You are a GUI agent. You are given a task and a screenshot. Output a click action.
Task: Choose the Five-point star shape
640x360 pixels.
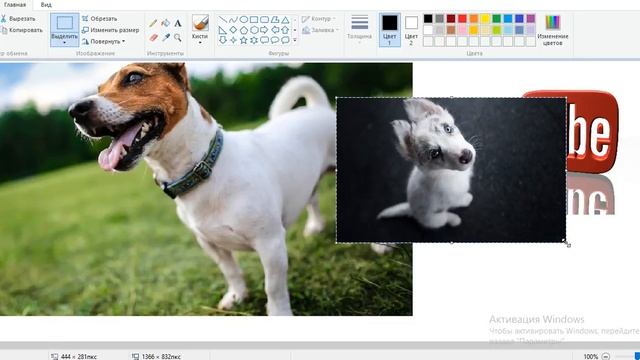click(244, 40)
